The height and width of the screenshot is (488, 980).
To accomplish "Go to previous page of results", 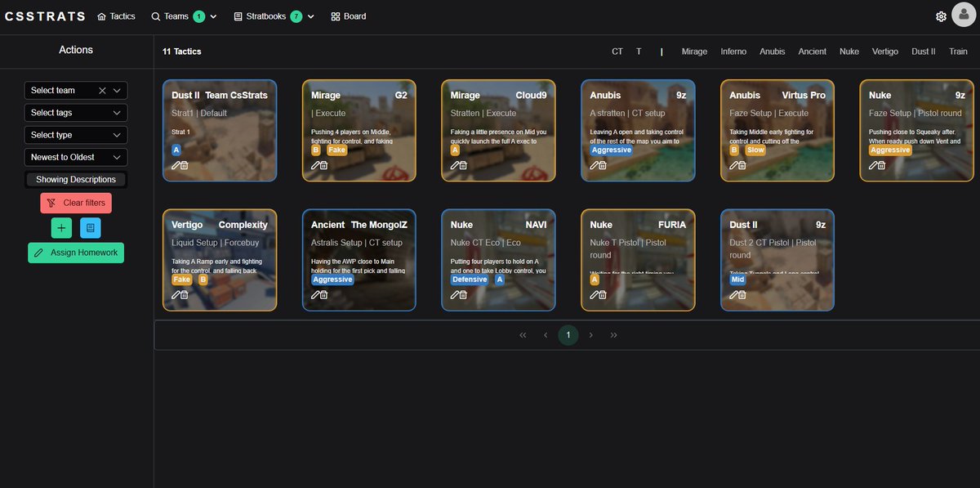I will pos(546,334).
